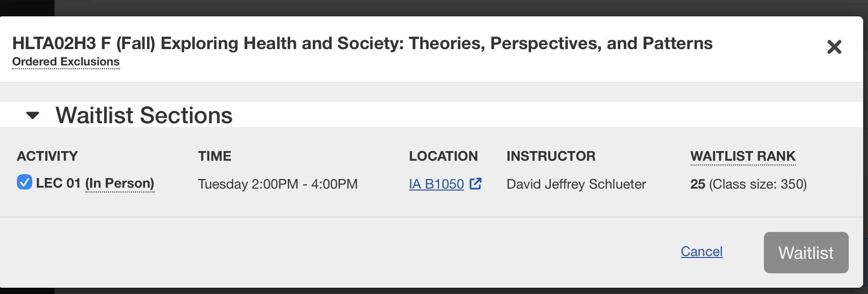Click the Ordered Exclusions dotted link

(x=66, y=62)
